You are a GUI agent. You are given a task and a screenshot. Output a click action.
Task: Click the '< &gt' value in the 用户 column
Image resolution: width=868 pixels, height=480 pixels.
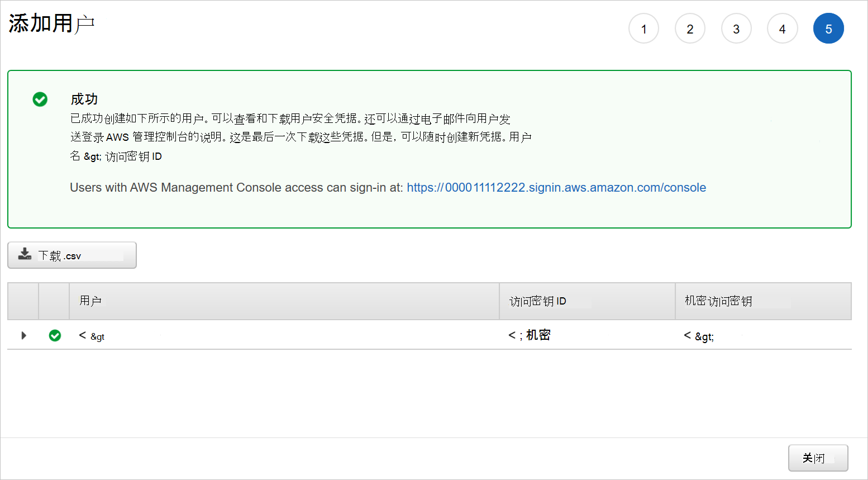point(92,336)
